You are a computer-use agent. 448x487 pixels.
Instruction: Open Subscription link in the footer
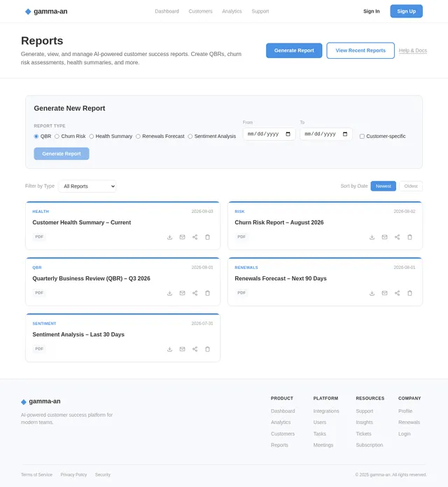[x=369, y=445]
